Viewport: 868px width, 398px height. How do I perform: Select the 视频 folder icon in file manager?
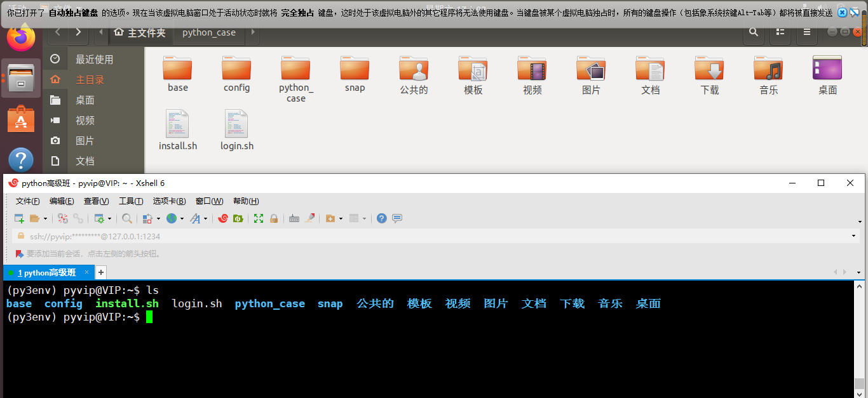click(532, 67)
